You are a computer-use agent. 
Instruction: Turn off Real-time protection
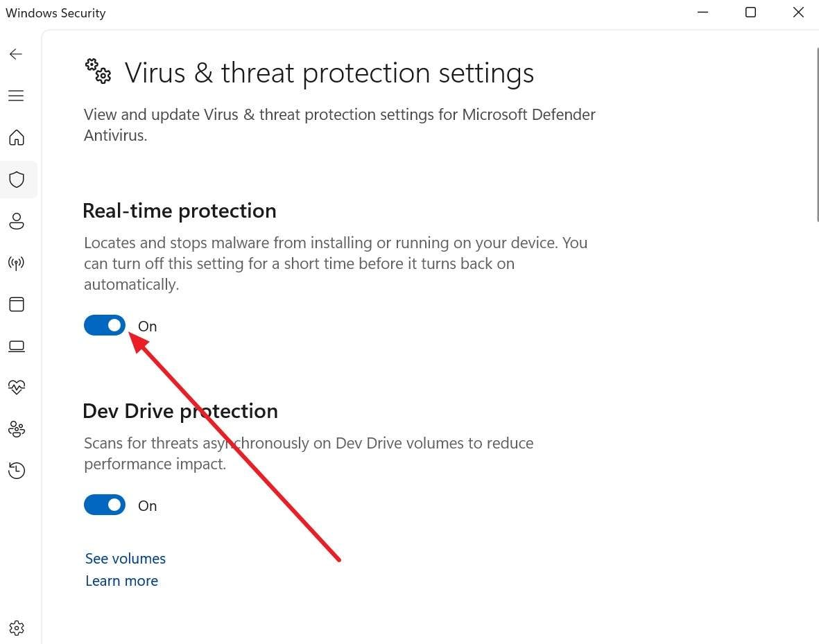coord(104,325)
